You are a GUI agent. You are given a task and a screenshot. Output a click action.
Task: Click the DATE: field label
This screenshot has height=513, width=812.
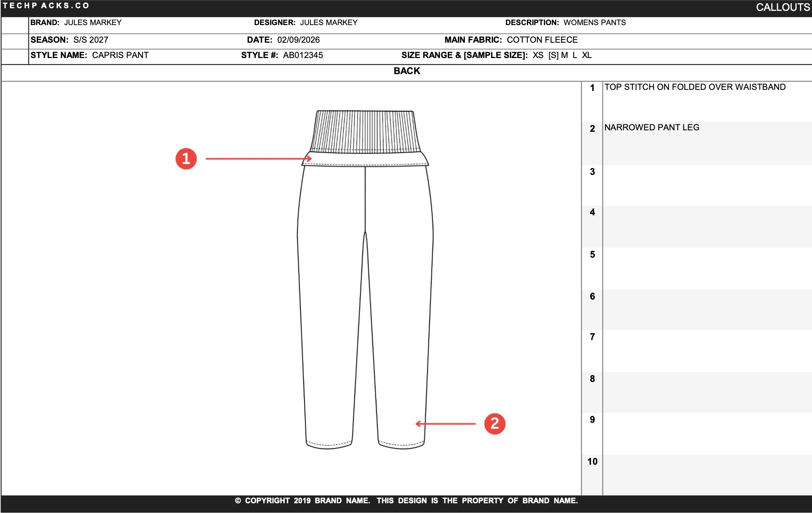260,40
